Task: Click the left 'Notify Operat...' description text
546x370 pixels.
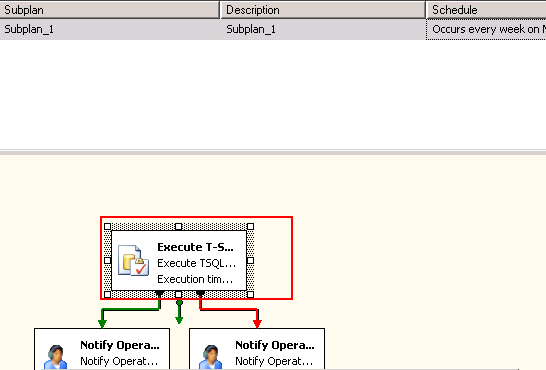Action: [119, 361]
